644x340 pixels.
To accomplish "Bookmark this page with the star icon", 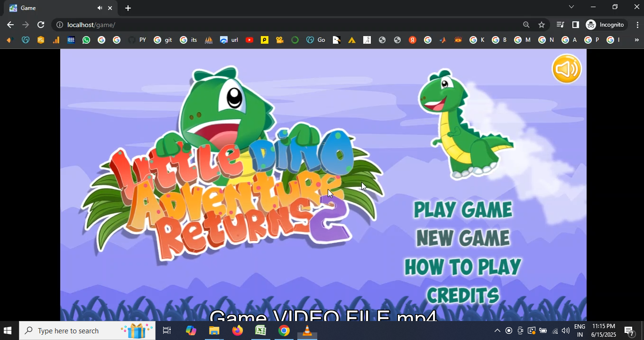I will (x=542, y=25).
